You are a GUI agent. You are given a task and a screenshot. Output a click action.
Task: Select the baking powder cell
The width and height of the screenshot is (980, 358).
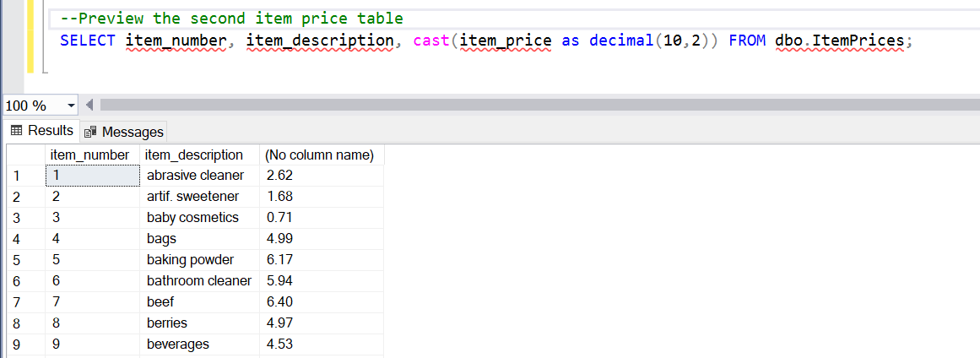pos(199,260)
